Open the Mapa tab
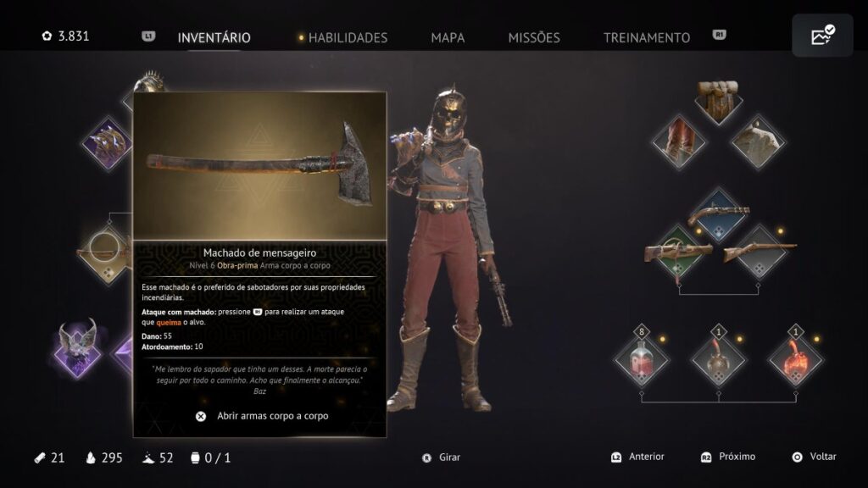868x488 pixels. click(448, 37)
